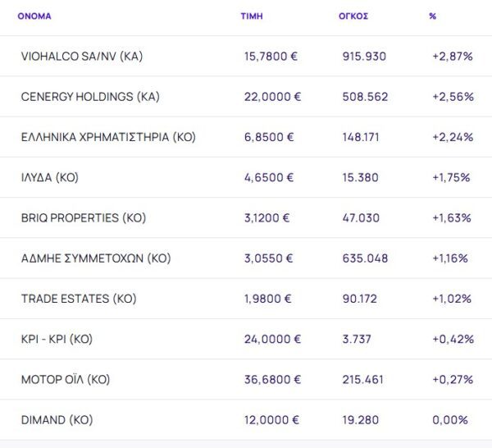Viewport: 492px width, 448px height.
Task: Sort by the % column header
Action: point(432,16)
